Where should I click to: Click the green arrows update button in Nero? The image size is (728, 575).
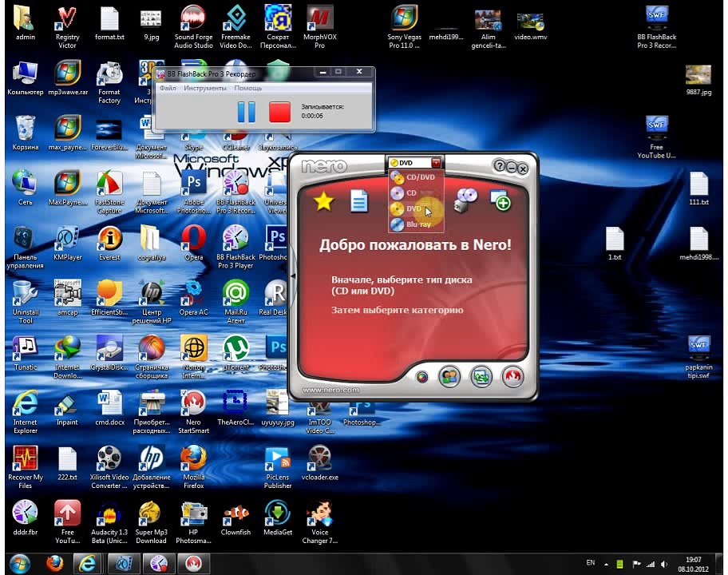pos(481,377)
